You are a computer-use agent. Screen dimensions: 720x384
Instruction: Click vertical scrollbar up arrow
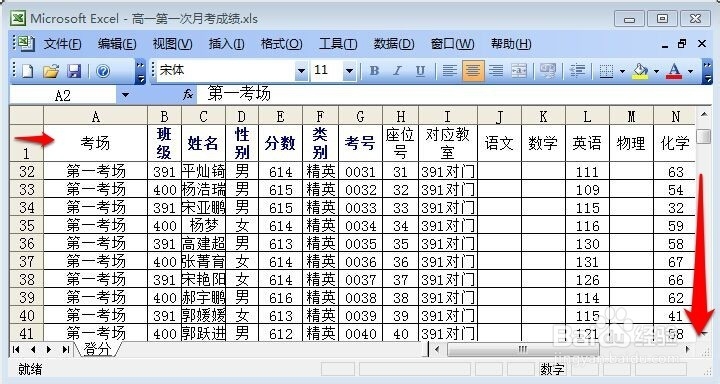704,114
